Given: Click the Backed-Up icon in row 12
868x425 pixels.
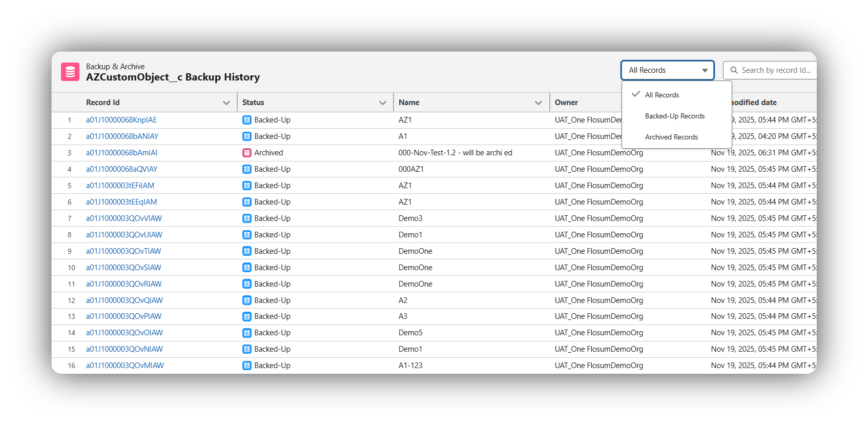Looking at the screenshot, I should pos(247,300).
